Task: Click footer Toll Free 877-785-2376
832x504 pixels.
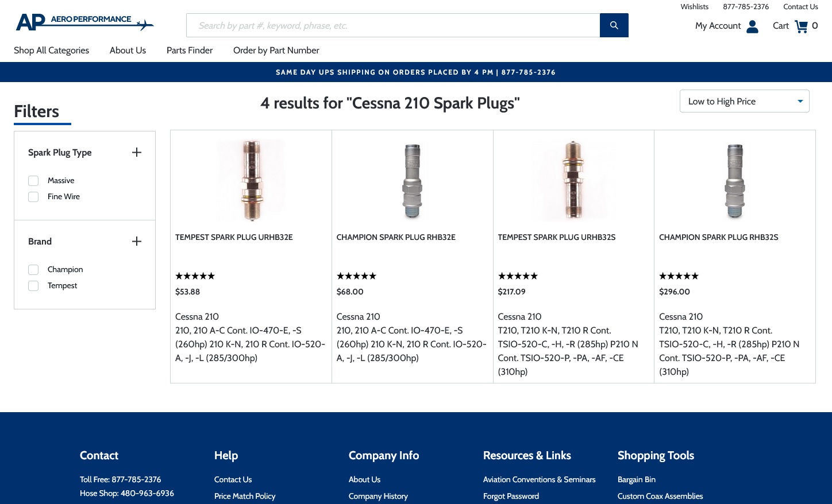Action: point(121,479)
